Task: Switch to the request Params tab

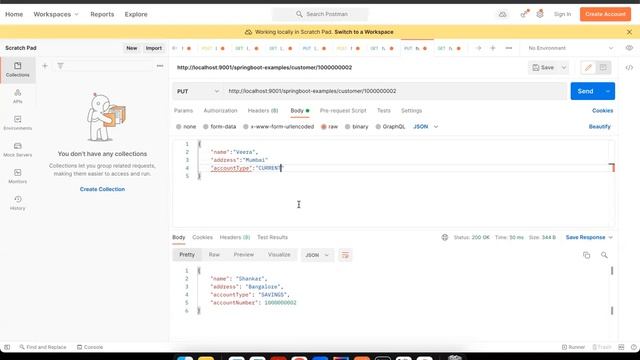Action: click(x=183, y=111)
